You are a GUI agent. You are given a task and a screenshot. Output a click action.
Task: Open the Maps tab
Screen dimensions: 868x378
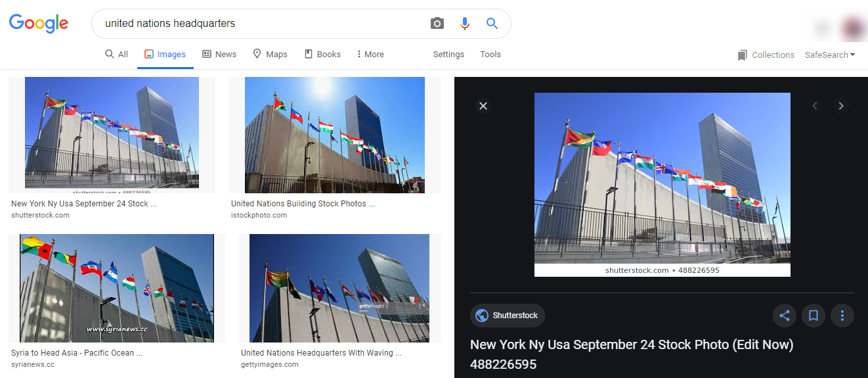[270, 55]
